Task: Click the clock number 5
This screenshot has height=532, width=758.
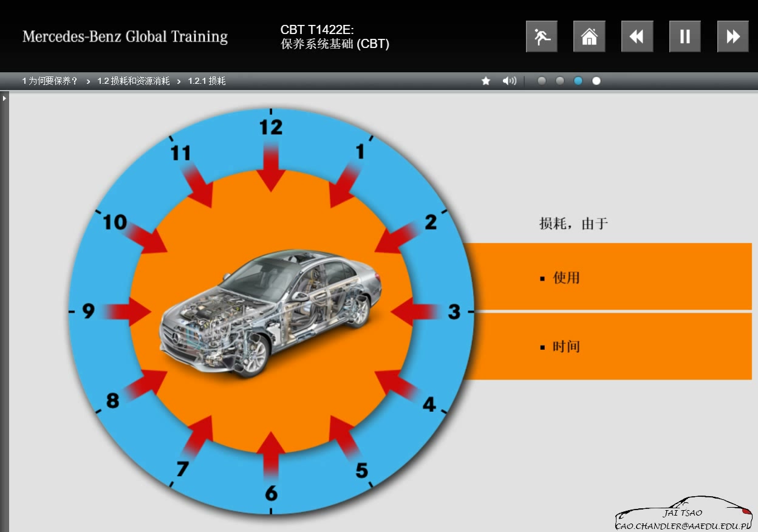Action: 361,470
